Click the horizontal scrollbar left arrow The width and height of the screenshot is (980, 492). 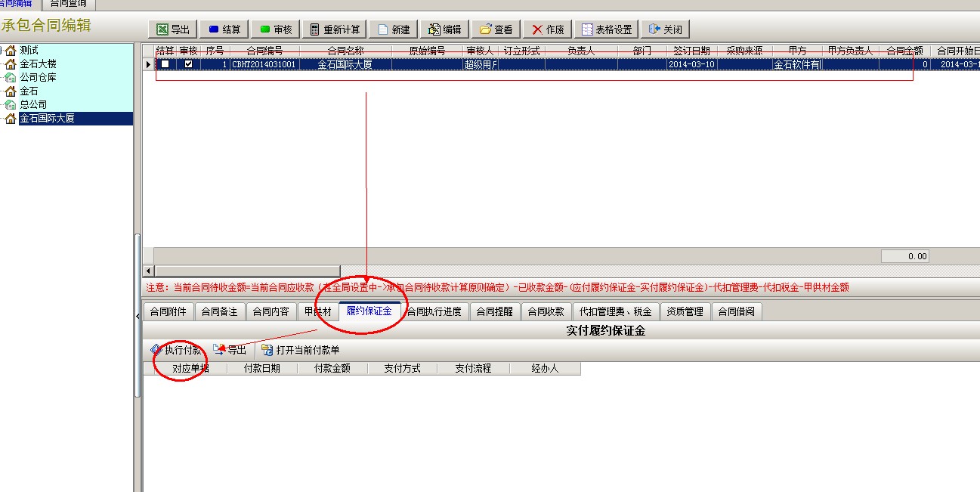click(148, 271)
